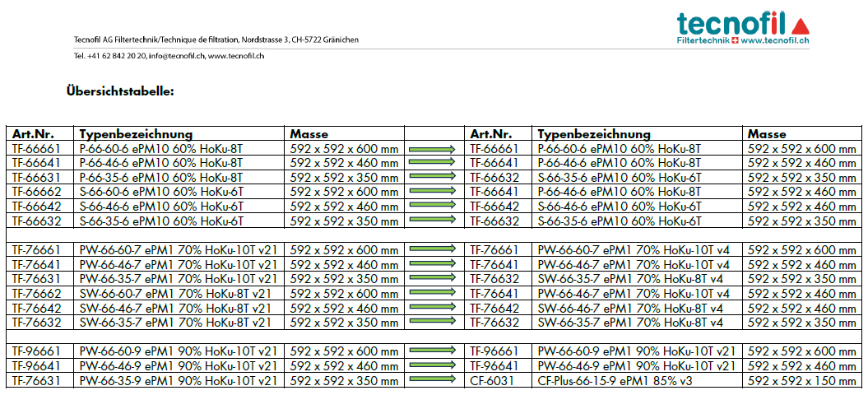The width and height of the screenshot is (868, 395).
Task: Select the green arrow in the TF-76642 row
Action: pyautogui.click(x=433, y=308)
